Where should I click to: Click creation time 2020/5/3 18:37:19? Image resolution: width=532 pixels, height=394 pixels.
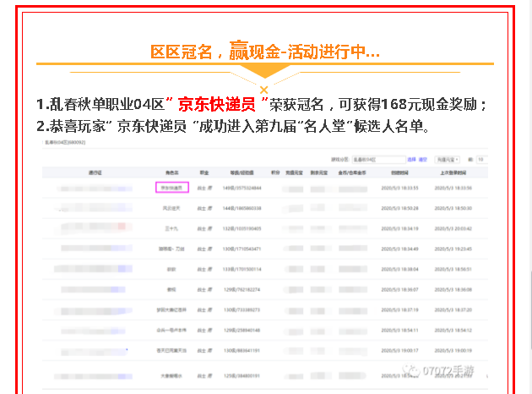click(399, 310)
